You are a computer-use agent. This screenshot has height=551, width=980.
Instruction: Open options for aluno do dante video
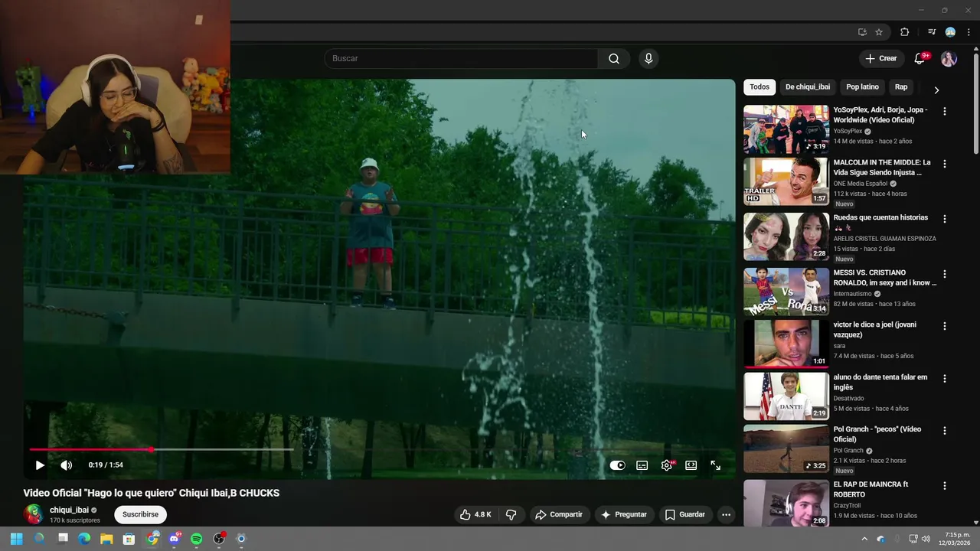pyautogui.click(x=944, y=379)
